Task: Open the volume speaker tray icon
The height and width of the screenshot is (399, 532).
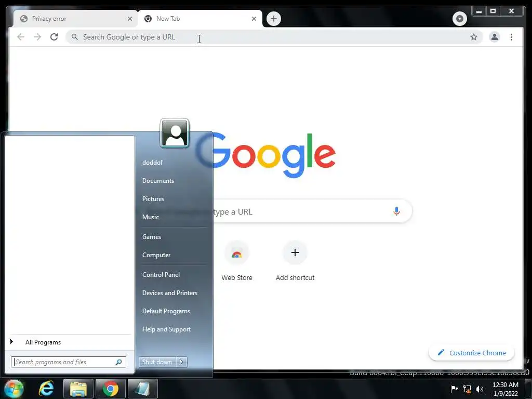Action: pos(480,389)
